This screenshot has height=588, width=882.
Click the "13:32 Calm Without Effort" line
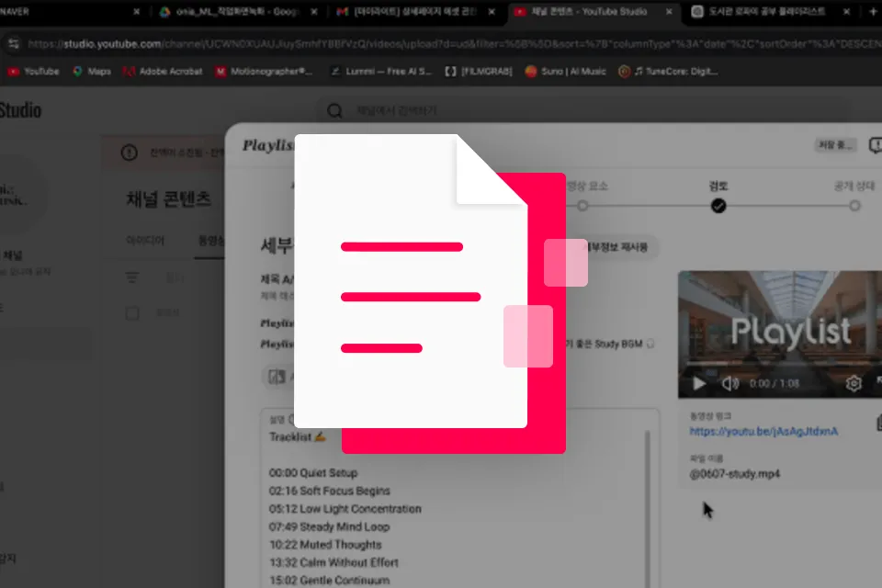(x=334, y=562)
